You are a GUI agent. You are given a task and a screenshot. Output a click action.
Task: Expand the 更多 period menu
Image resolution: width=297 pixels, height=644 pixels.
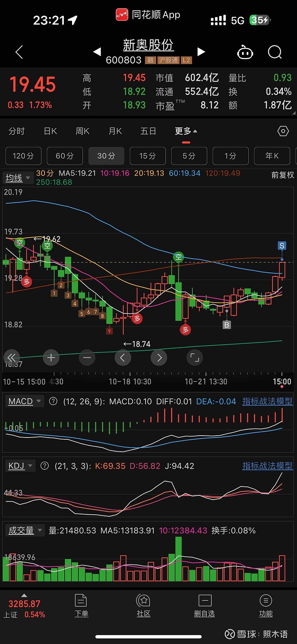pos(186,131)
